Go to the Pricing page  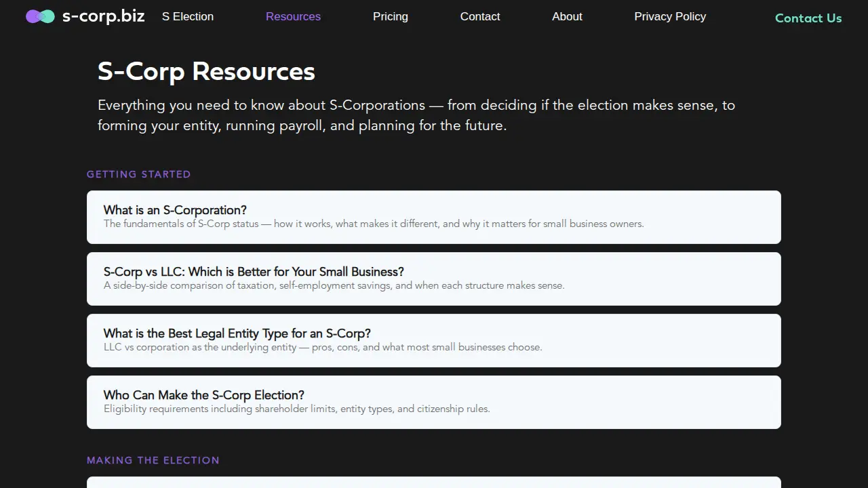(391, 16)
